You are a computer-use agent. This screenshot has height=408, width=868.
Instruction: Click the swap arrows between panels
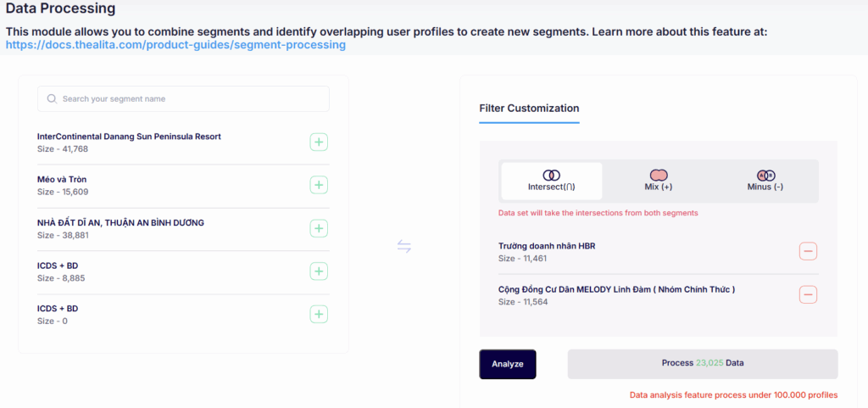pos(404,246)
